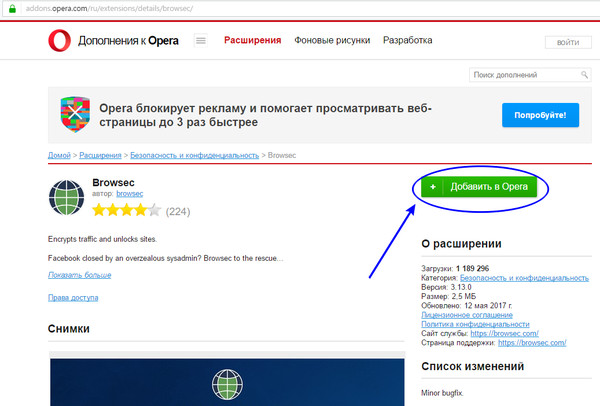Click the download count 1 189 296
600x406 pixels.
pyautogui.click(x=473, y=268)
